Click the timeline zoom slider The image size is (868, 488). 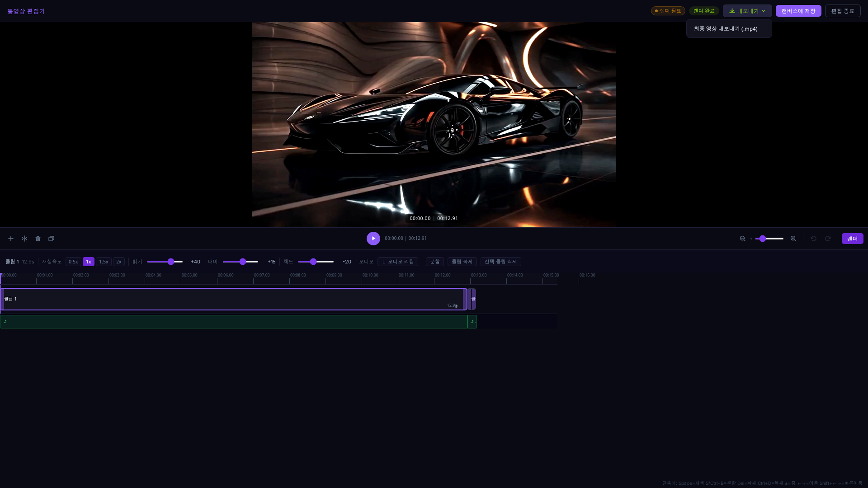point(769,239)
